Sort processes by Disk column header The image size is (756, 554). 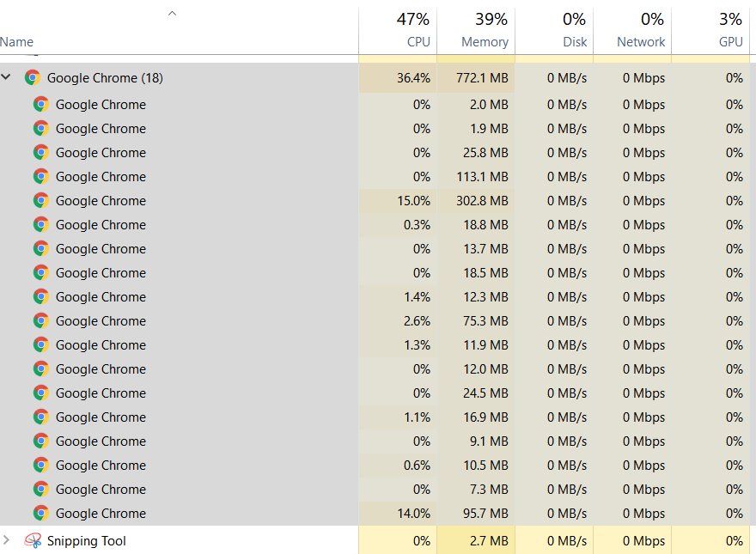tap(554, 30)
